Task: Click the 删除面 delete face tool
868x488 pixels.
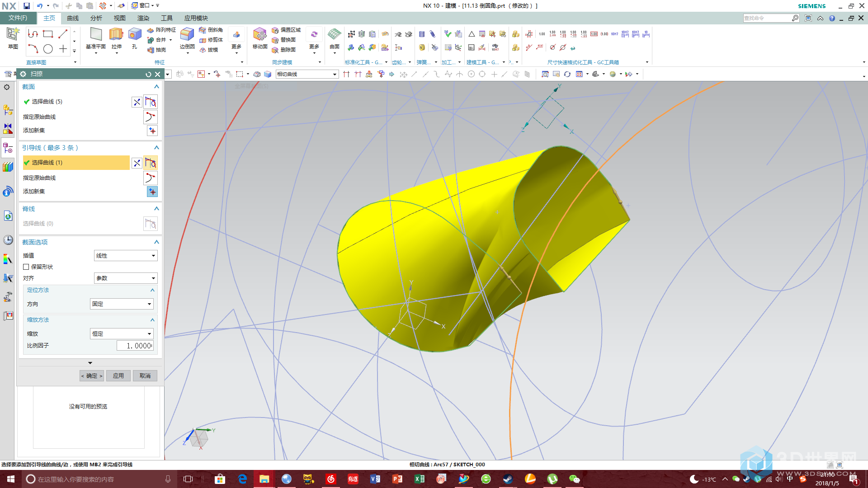Action: (283, 50)
